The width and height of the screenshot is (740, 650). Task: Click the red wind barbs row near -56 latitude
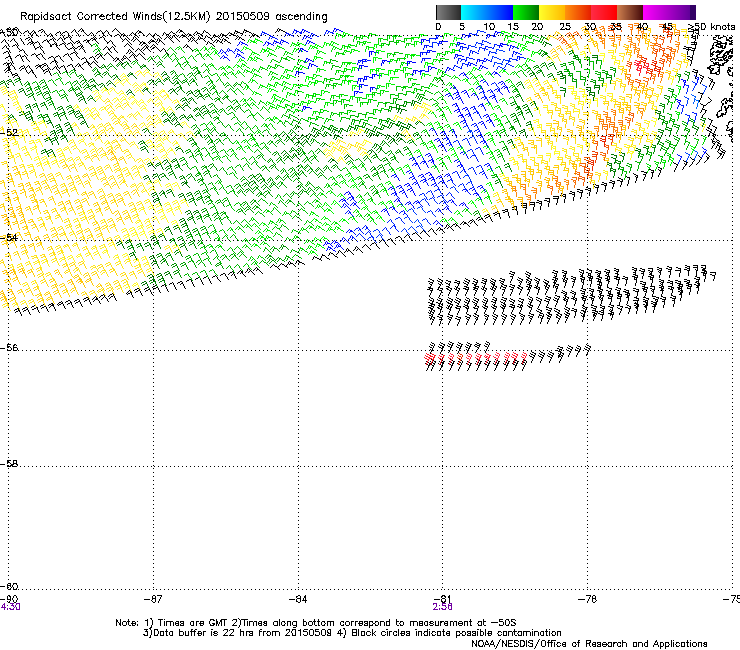pyautogui.click(x=476, y=357)
